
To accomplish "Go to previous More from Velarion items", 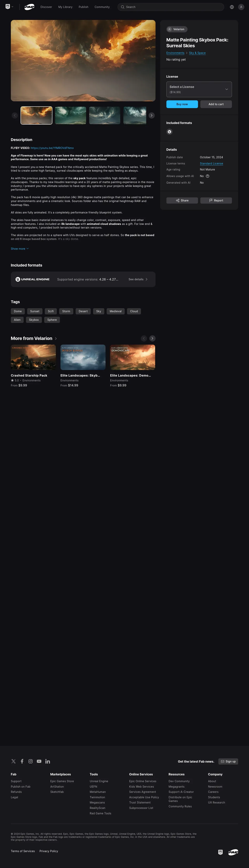I will coord(144,338).
